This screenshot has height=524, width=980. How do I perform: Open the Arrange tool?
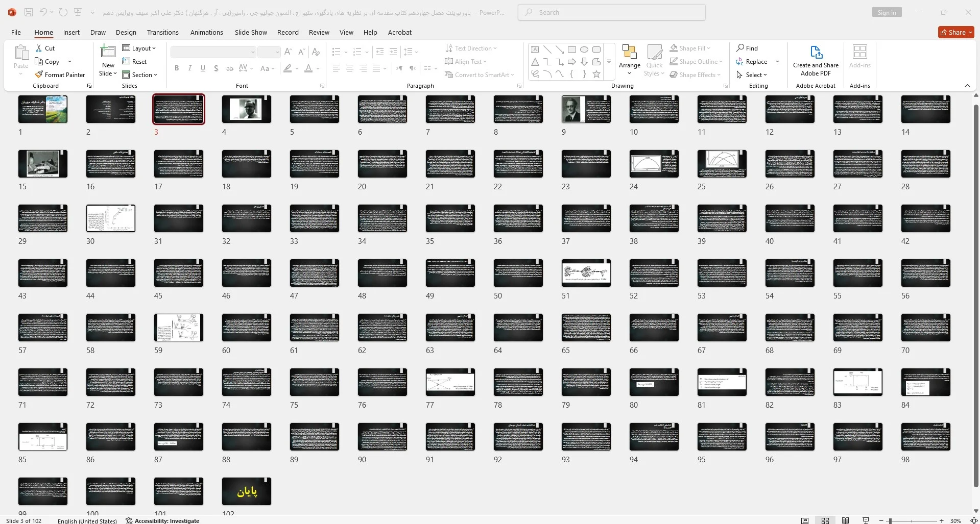pyautogui.click(x=629, y=60)
